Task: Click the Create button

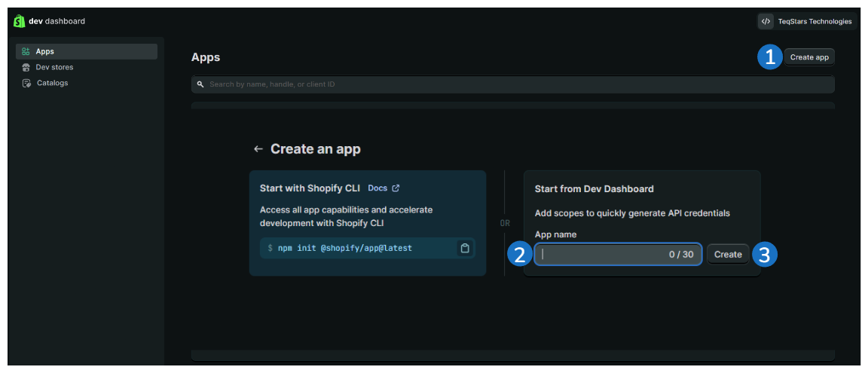Action: 728,255
